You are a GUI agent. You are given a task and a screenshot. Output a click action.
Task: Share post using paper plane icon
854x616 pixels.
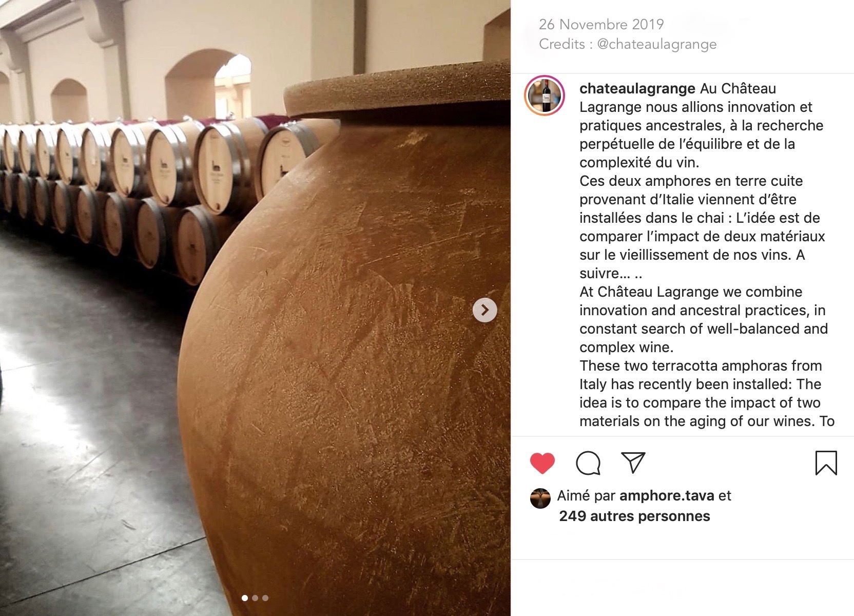pos(633,463)
